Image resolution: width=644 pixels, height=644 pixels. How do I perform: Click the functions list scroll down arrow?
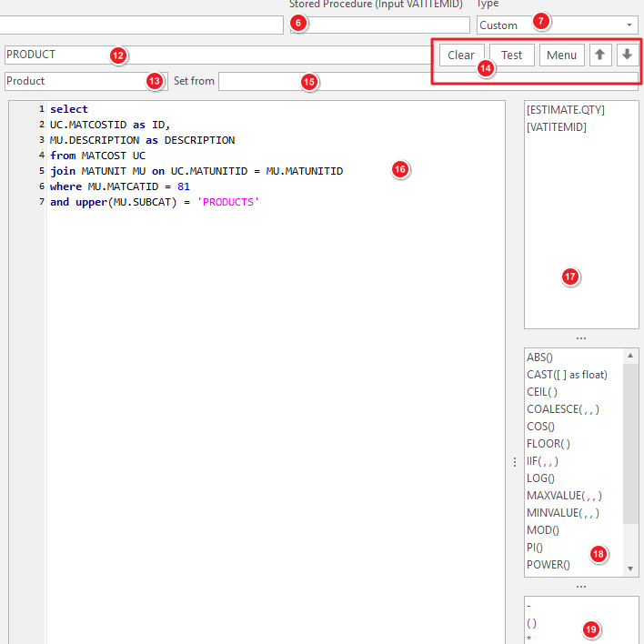tap(630, 569)
